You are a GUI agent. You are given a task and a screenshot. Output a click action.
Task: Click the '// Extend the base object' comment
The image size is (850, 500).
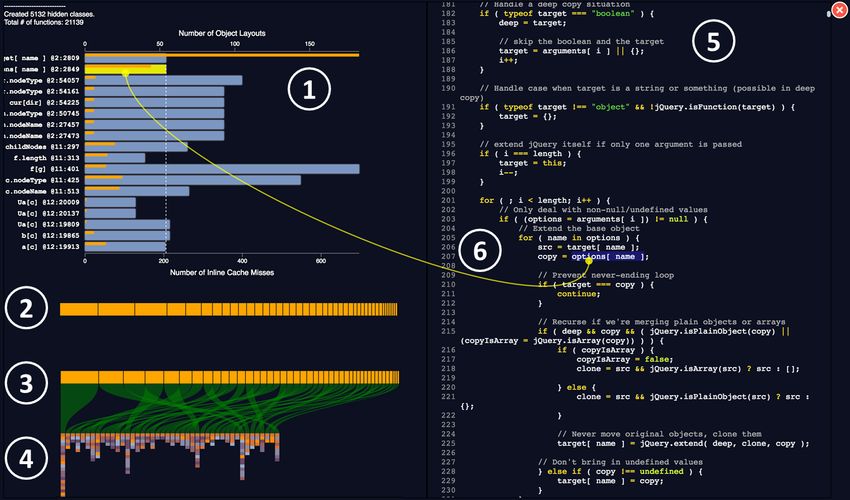tap(579, 229)
